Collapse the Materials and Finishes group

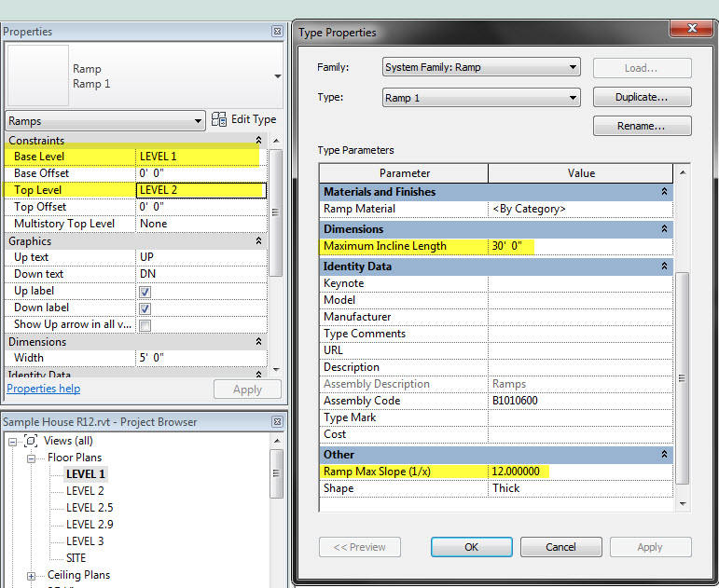coord(664,192)
